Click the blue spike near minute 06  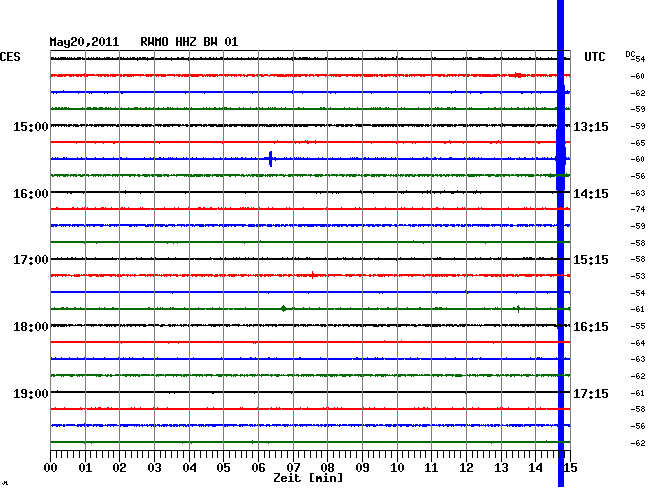click(271, 159)
